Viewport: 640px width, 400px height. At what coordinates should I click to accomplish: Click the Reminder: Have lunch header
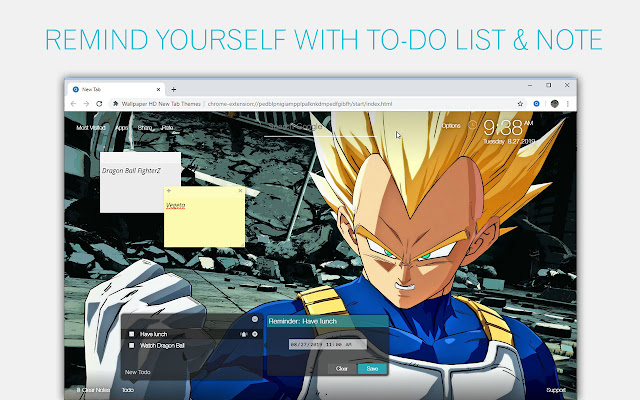[x=327, y=321]
